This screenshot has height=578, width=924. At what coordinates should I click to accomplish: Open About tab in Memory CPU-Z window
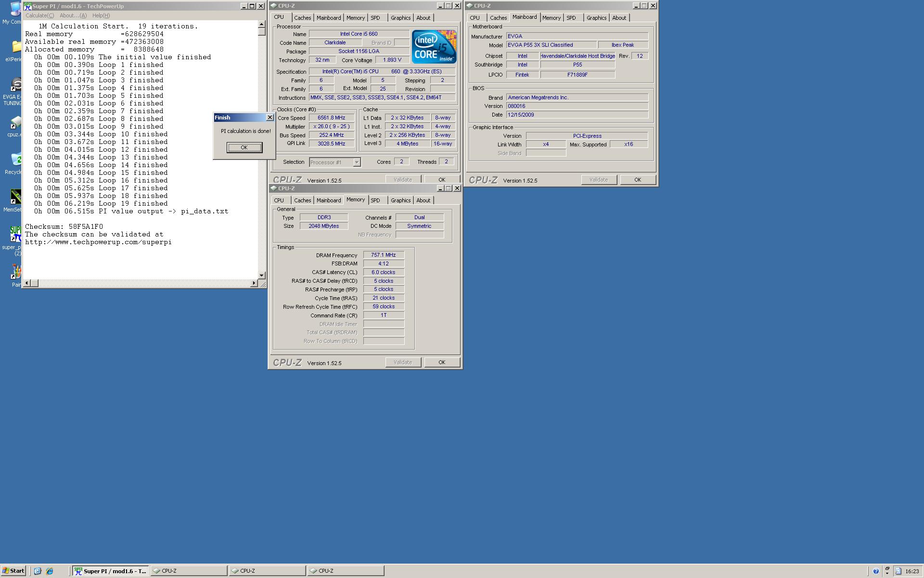423,200
